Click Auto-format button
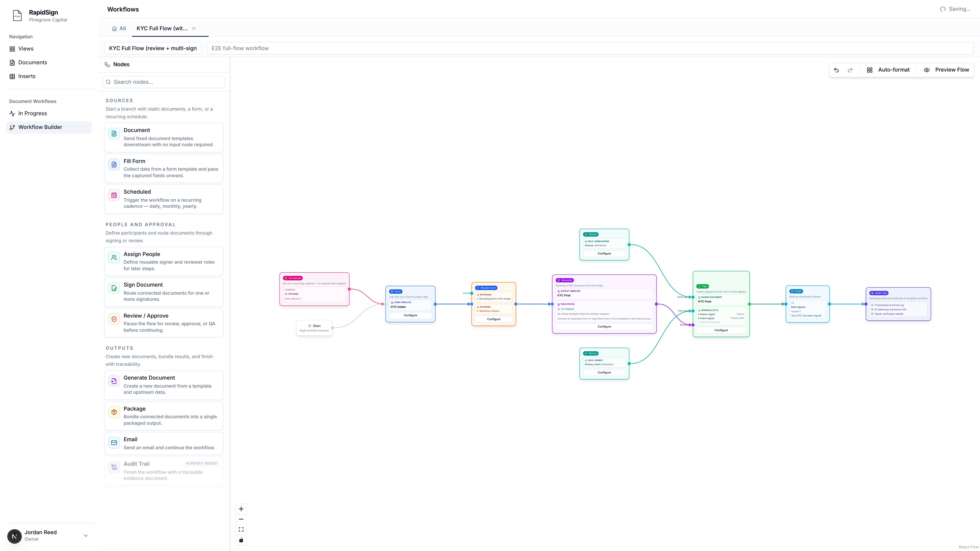Viewport: 980px width, 551px height. point(888,70)
